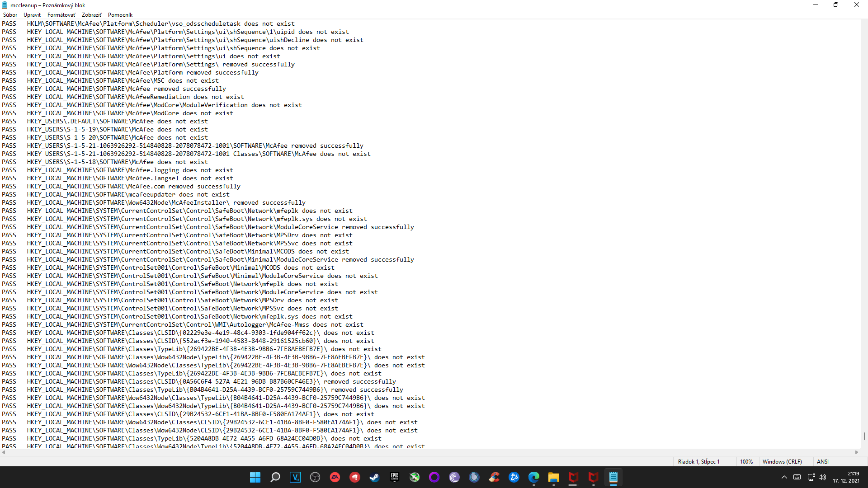This screenshot has height=488, width=868.
Task: Switch to first McAfee taskbar icon
Action: 573,477
